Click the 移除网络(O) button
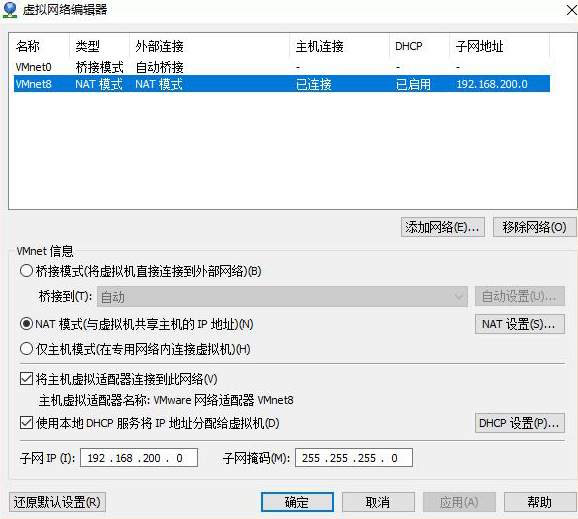Image resolution: width=578 pixels, height=519 pixels. pos(535,227)
